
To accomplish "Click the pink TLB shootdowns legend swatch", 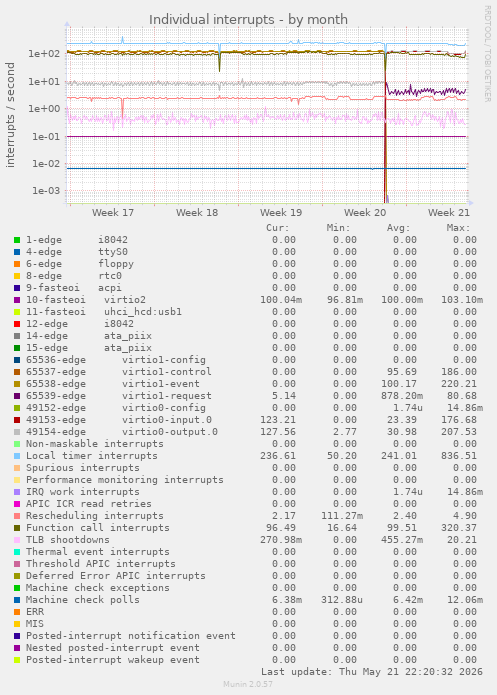I will (17, 539).
